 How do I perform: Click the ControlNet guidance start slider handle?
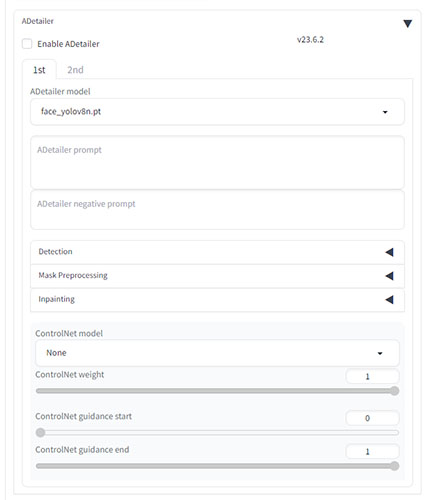40,433
